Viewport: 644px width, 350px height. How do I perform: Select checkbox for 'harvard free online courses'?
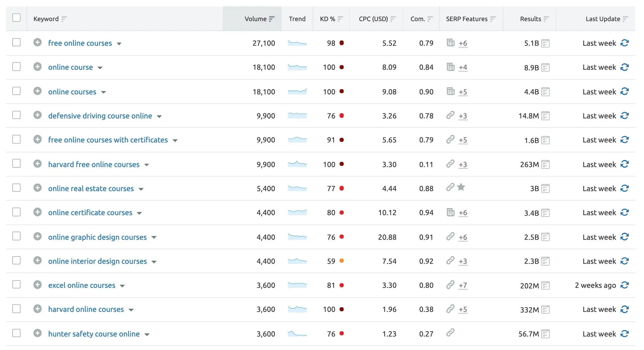(x=16, y=164)
